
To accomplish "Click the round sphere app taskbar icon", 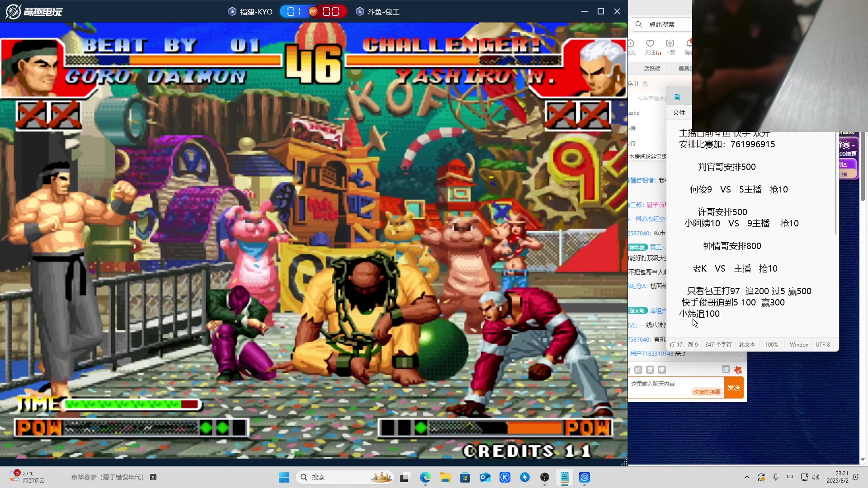I will [545, 477].
